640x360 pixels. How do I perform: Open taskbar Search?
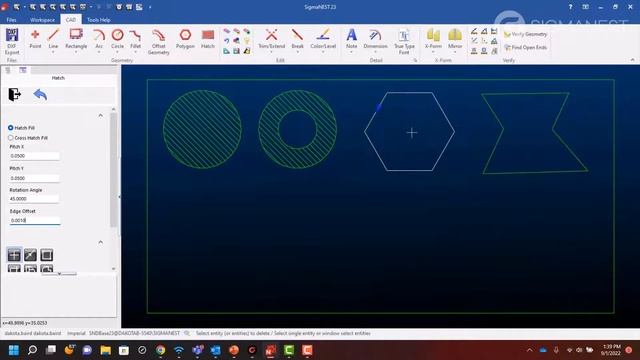point(32,350)
